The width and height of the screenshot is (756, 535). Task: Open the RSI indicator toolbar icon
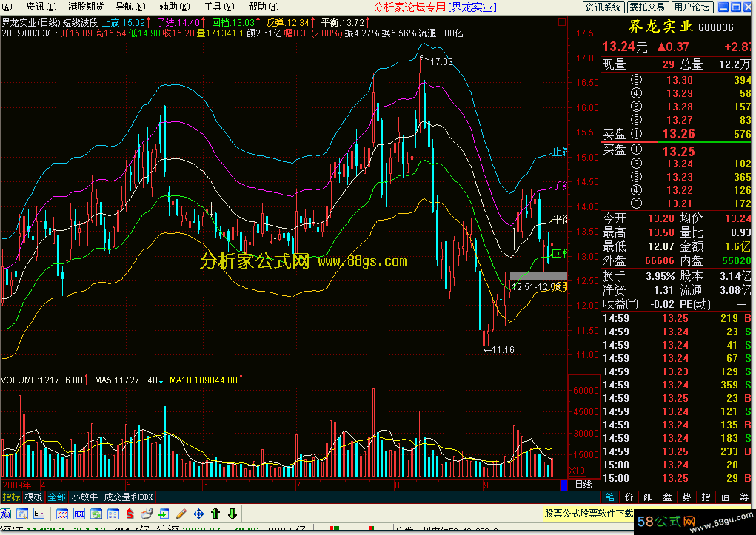click(79, 514)
